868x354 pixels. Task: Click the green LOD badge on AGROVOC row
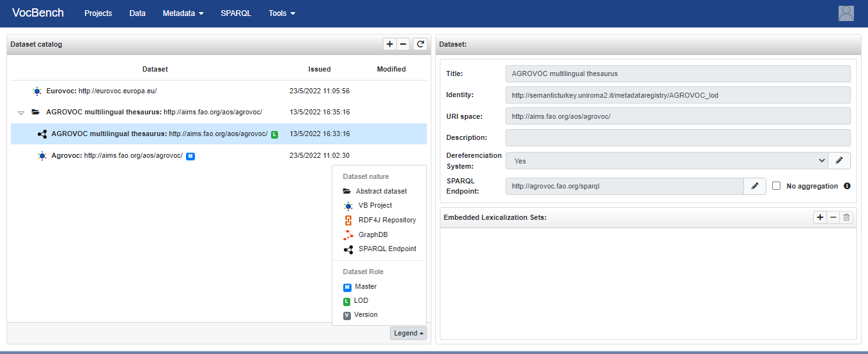274,134
